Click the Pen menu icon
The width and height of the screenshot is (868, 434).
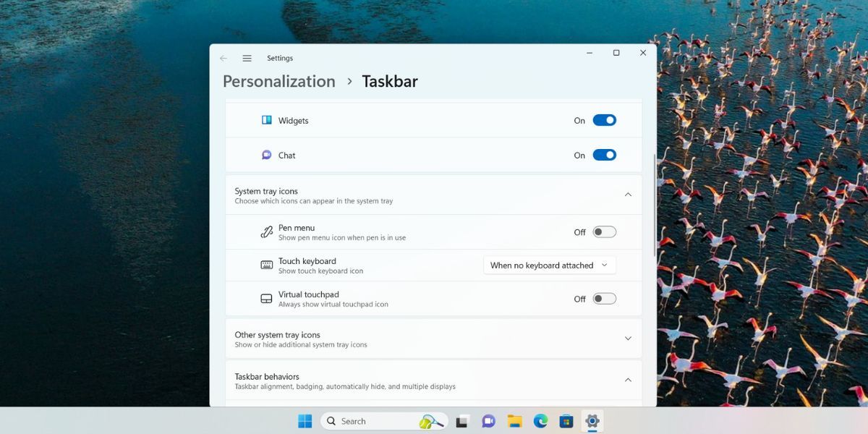point(266,231)
